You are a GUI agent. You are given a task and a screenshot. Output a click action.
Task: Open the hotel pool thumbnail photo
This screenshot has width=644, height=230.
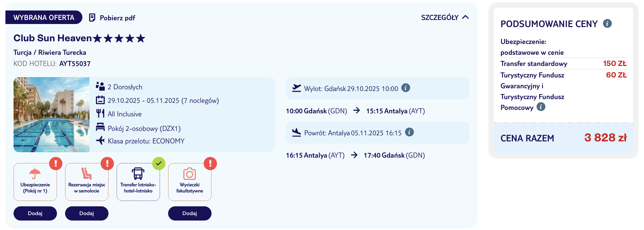click(x=52, y=115)
